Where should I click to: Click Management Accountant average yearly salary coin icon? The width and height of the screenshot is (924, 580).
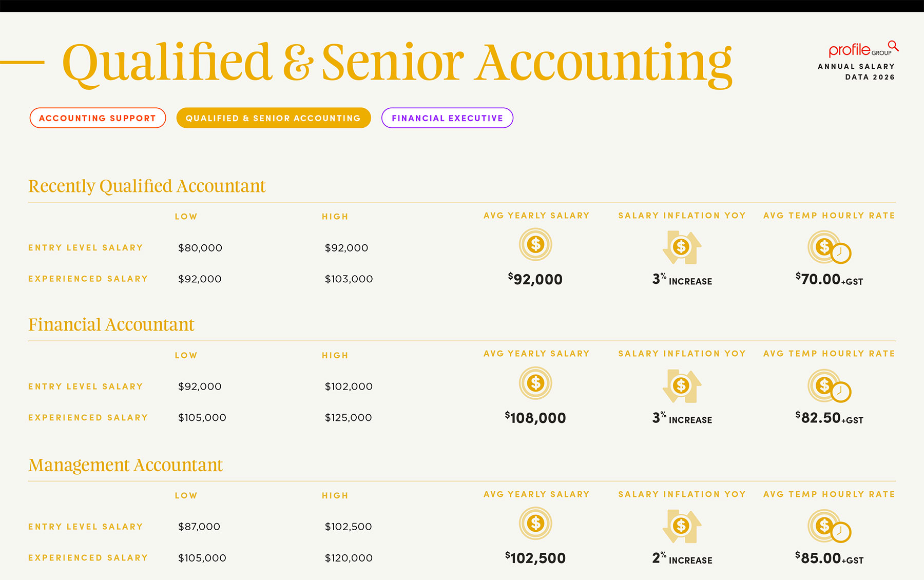[535, 524]
